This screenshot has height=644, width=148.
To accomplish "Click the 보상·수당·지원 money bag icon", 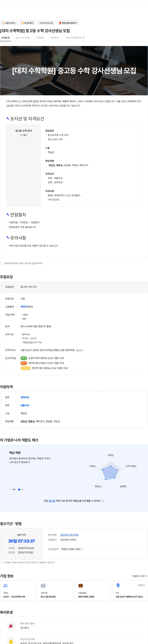I will tap(11, 641).
